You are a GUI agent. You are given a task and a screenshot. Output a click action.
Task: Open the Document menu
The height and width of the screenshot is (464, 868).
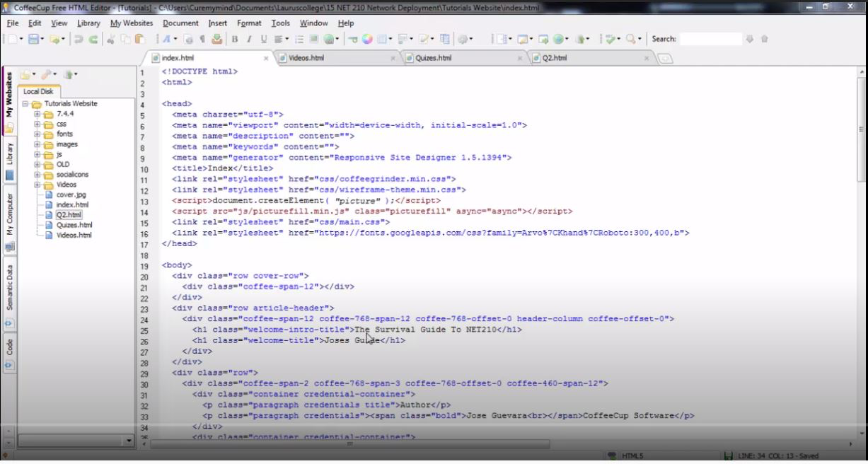[181, 23]
